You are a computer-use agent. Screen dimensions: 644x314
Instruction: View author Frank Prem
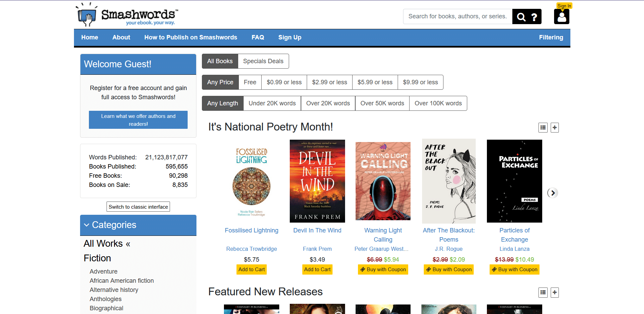[317, 249]
